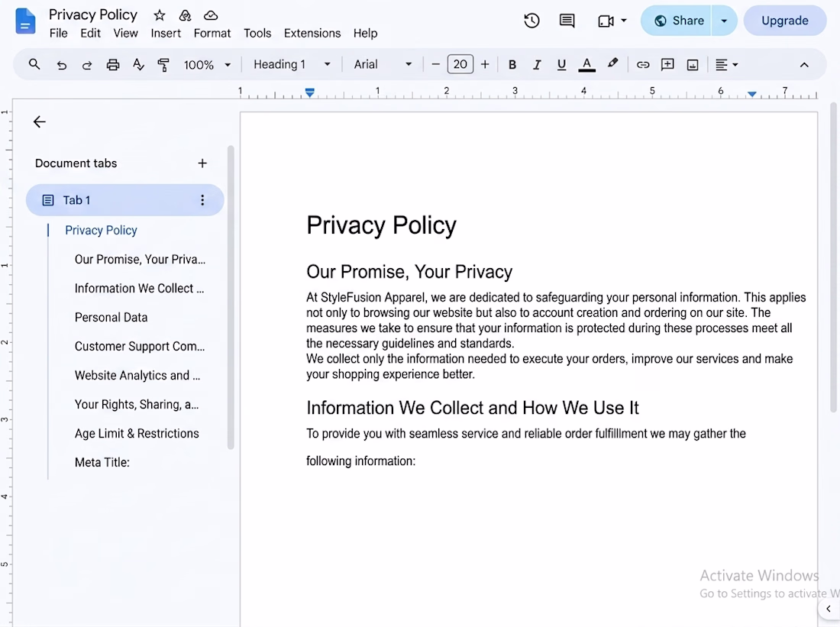Close the document tabs panel with back arrow

click(40, 121)
